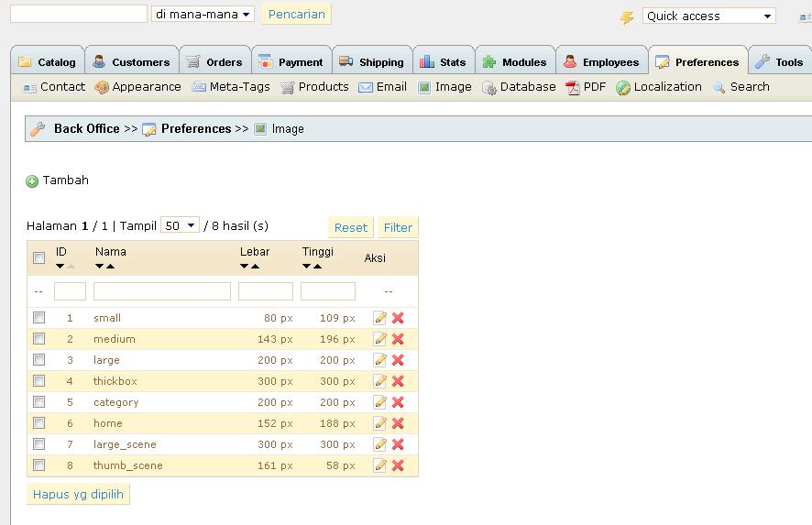The height and width of the screenshot is (525, 812).
Task: Open the Quick access dropdown
Action: [x=709, y=16]
